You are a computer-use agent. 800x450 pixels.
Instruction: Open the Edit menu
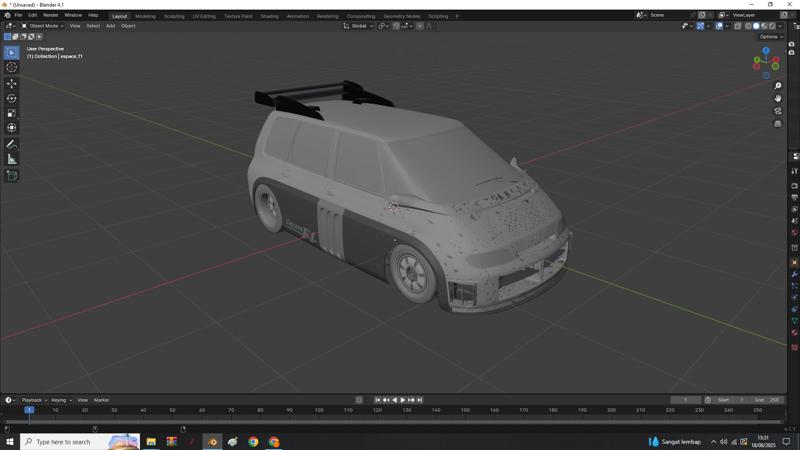point(32,15)
